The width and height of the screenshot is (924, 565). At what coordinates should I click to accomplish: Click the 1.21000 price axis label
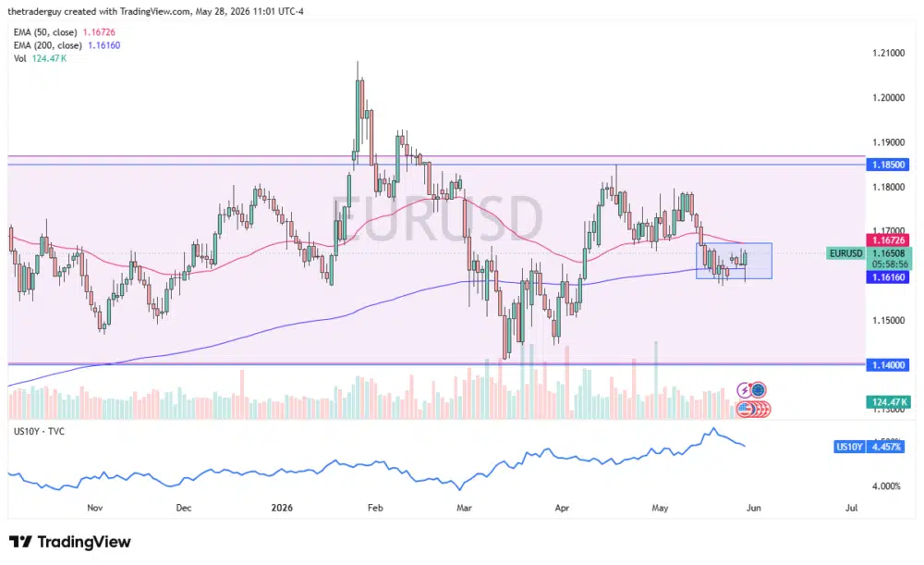[x=888, y=53]
